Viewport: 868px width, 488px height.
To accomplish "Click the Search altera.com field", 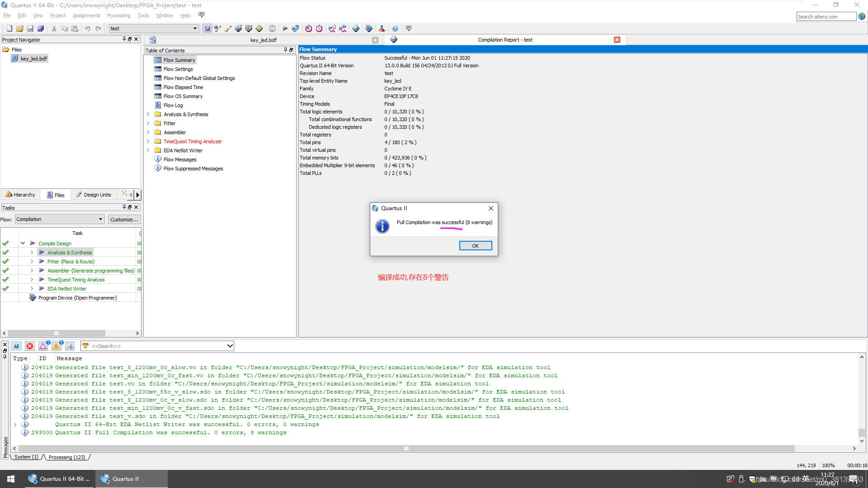I will (826, 17).
